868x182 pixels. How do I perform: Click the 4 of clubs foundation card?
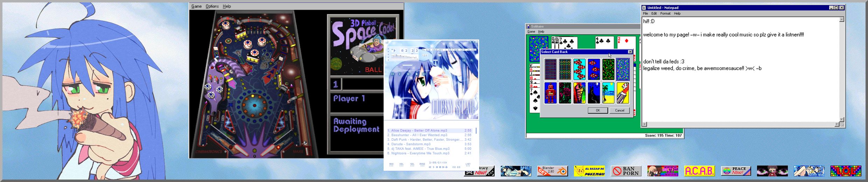pos(604,43)
